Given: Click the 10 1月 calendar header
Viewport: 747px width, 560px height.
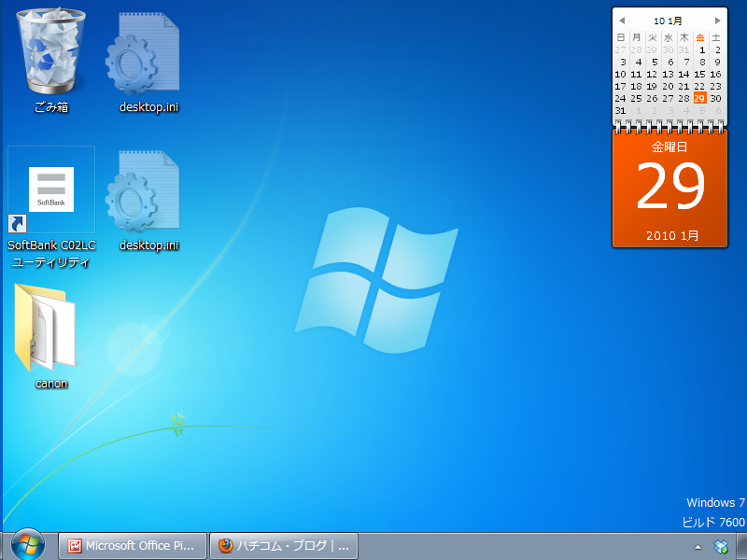Looking at the screenshot, I should 668,21.
